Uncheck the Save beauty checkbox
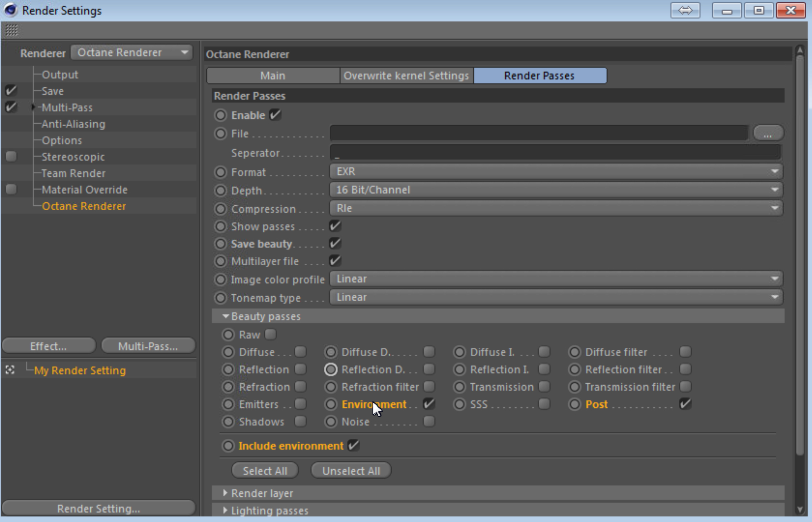The height and width of the screenshot is (522, 812). [x=335, y=244]
